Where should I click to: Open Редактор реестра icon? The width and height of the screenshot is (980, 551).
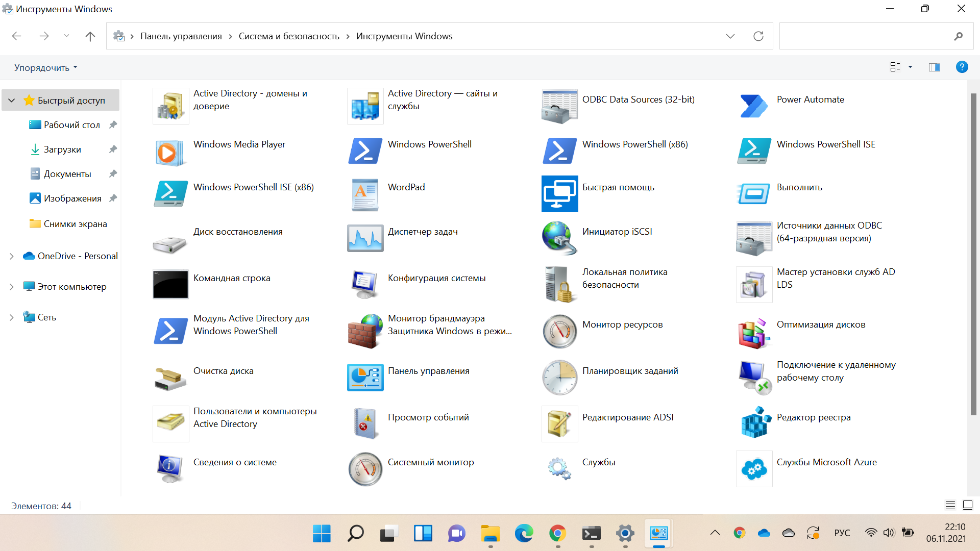point(755,422)
